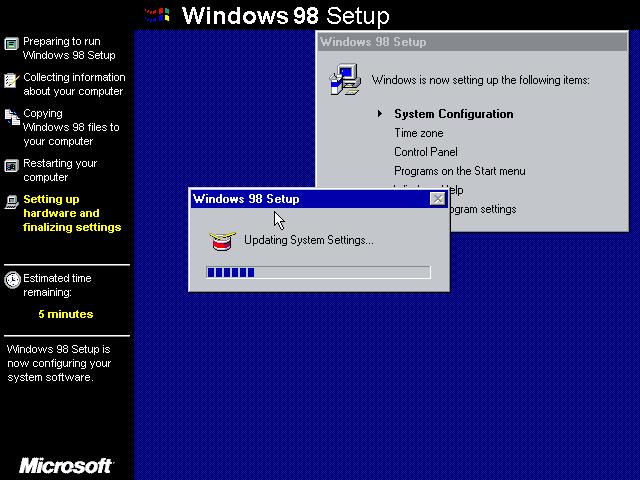Click the Estimated time remaining clock icon
Image resolution: width=640 pixels, height=480 pixels.
[12, 280]
